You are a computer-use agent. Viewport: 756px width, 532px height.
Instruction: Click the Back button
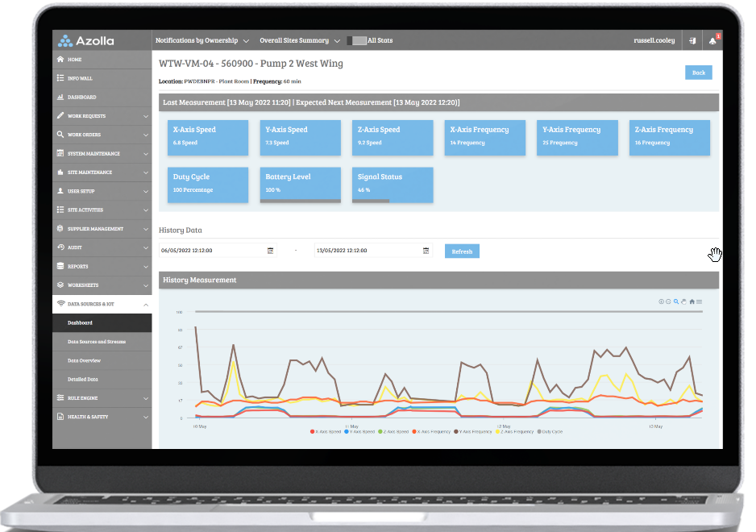point(698,73)
